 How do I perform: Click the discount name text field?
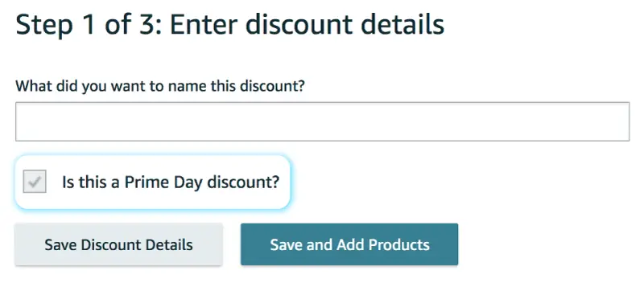tap(323, 121)
